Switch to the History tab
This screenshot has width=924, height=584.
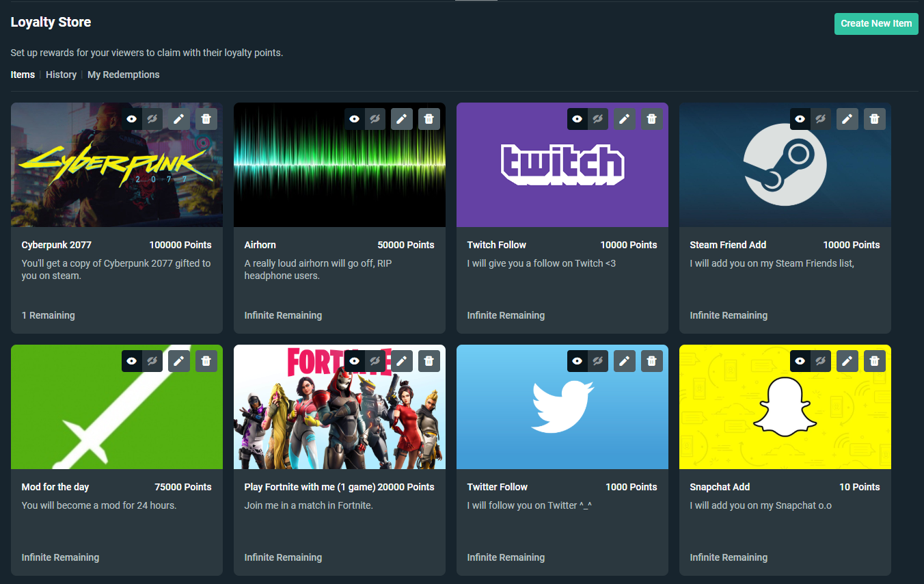pos(61,75)
